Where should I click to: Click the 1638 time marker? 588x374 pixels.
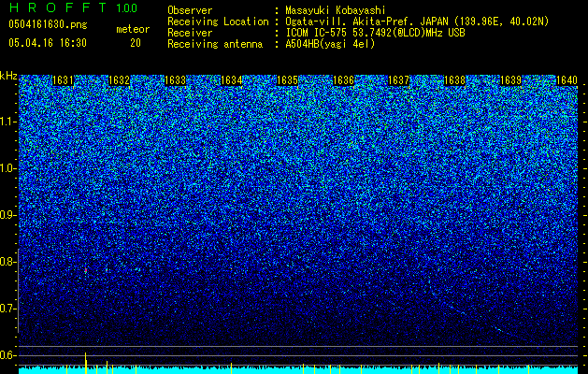[x=454, y=80]
